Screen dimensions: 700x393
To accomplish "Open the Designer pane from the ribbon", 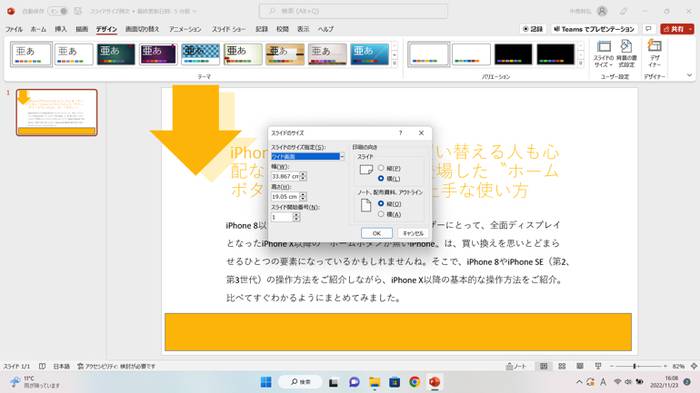I will (x=654, y=54).
